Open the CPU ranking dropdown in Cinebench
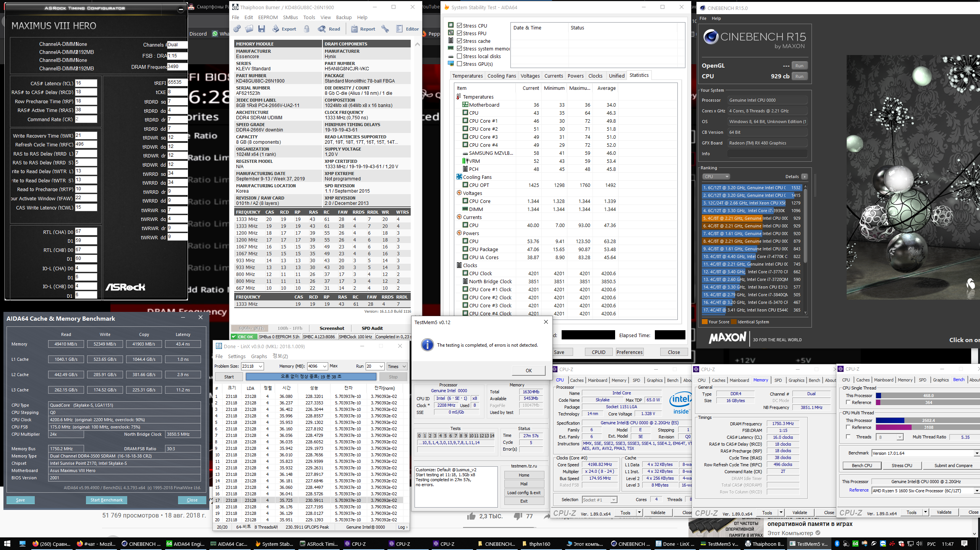 (x=716, y=177)
